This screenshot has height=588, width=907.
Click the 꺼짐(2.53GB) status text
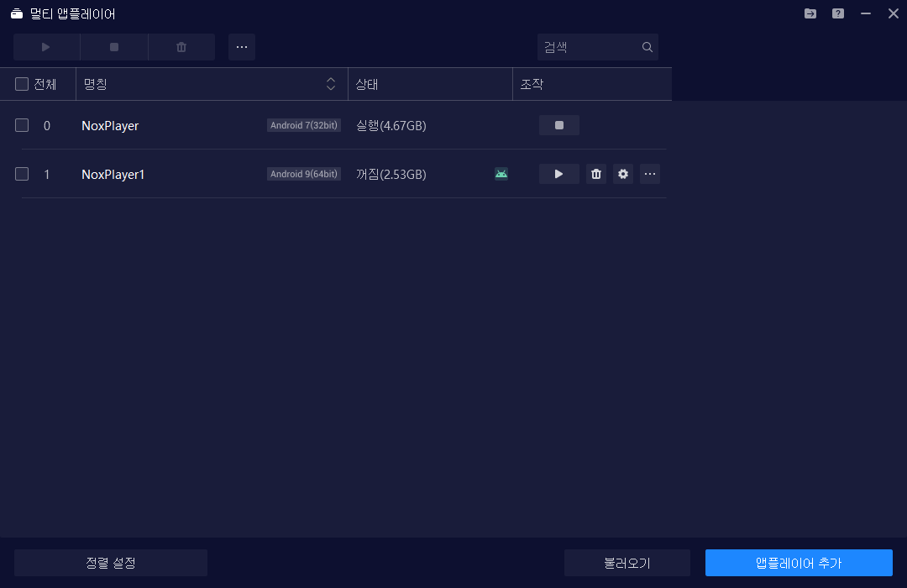[391, 174]
